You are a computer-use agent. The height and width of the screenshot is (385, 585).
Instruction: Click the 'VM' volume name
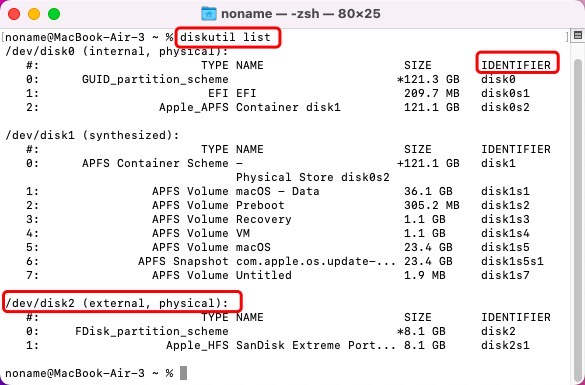point(243,233)
